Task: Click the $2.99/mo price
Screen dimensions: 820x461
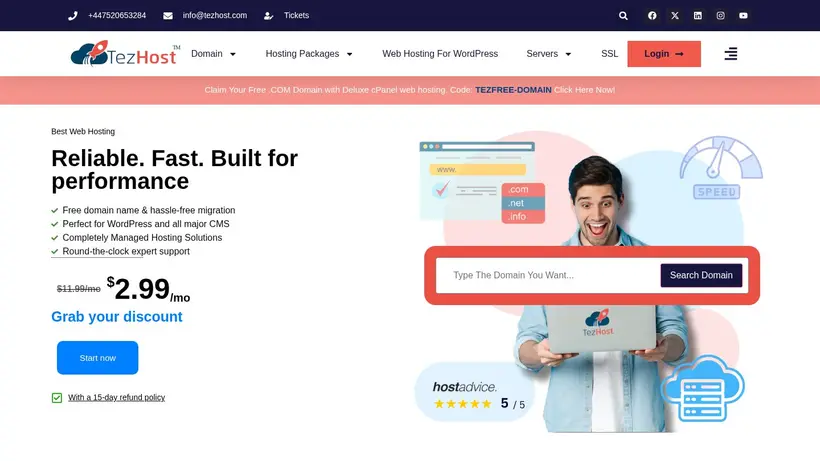Action: point(148,289)
